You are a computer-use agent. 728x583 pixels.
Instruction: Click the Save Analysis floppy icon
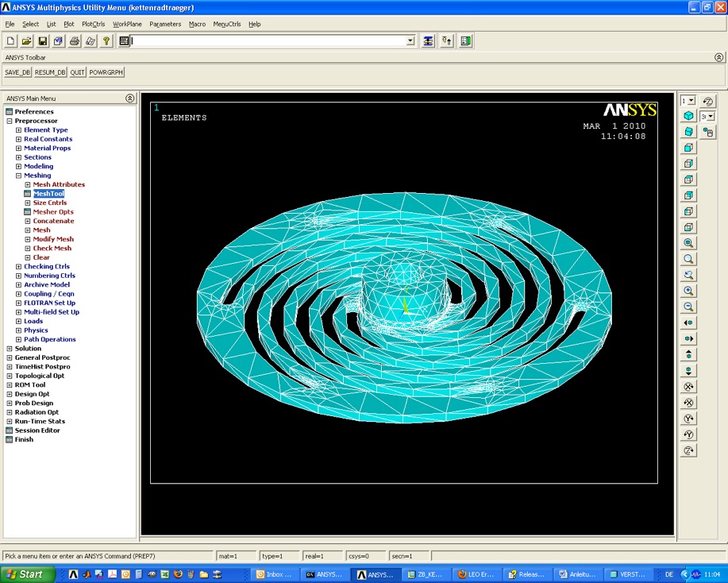pos(42,41)
